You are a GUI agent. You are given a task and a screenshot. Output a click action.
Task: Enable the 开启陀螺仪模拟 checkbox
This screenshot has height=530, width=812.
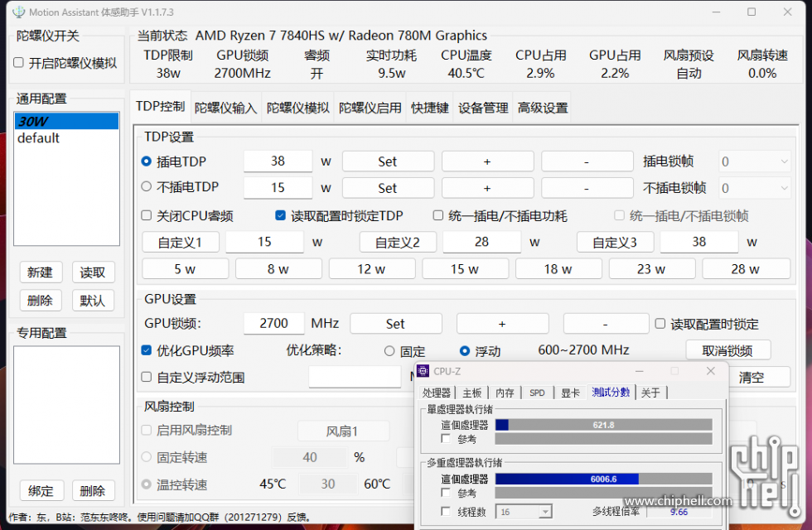coord(18,63)
